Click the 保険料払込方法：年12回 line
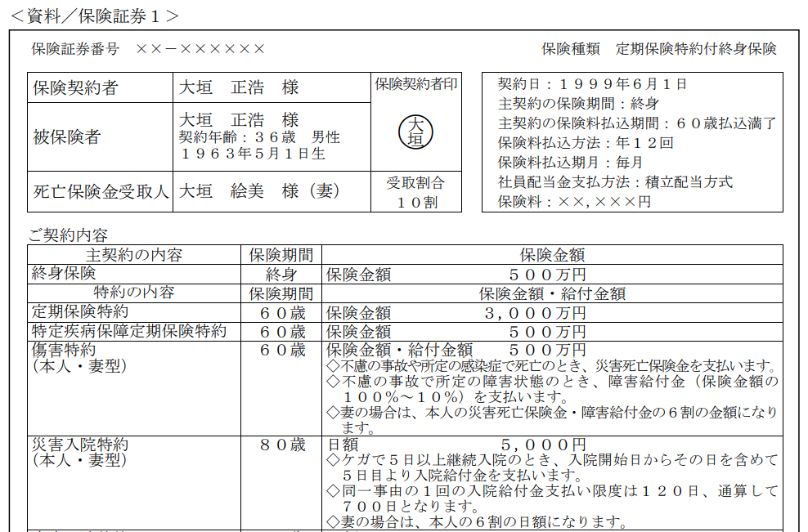The image size is (808, 532). click(x=586, y=143)
